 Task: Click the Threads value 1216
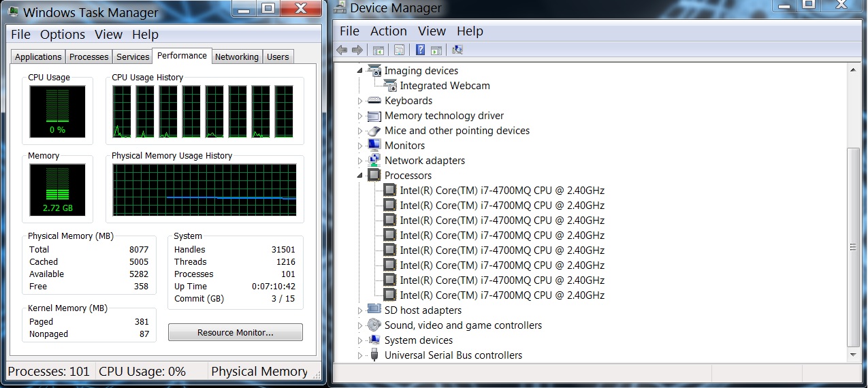point(286,262)
